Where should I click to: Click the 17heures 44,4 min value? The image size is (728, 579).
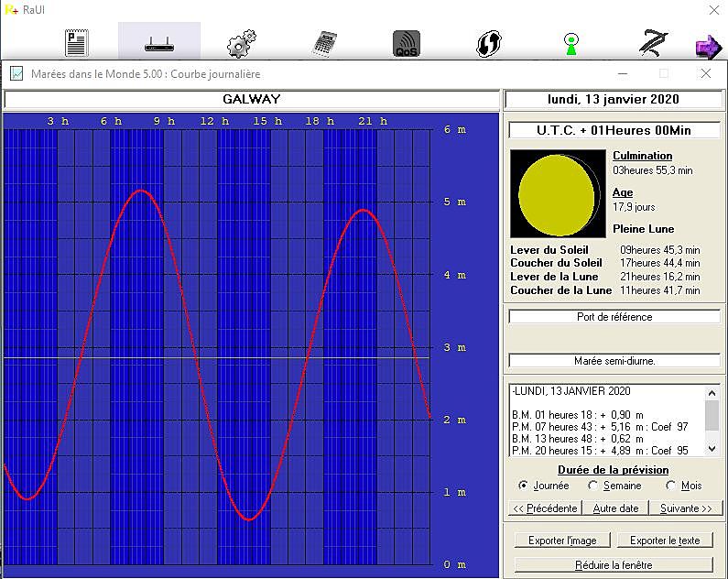coord(659,263)
